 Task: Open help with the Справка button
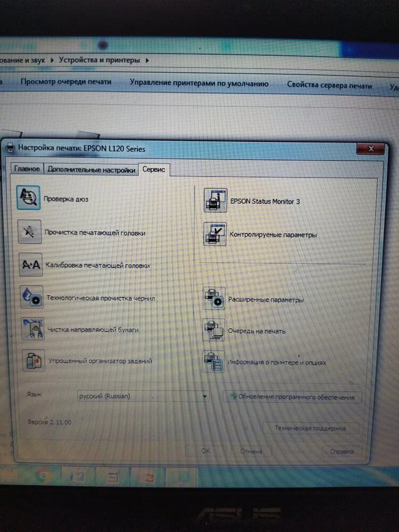pos(342,452)
